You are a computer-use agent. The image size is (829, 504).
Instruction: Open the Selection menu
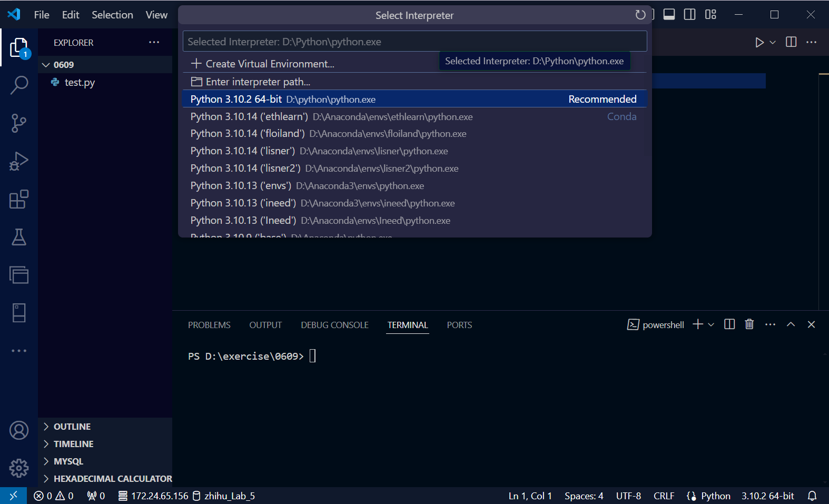click(112, 15)
